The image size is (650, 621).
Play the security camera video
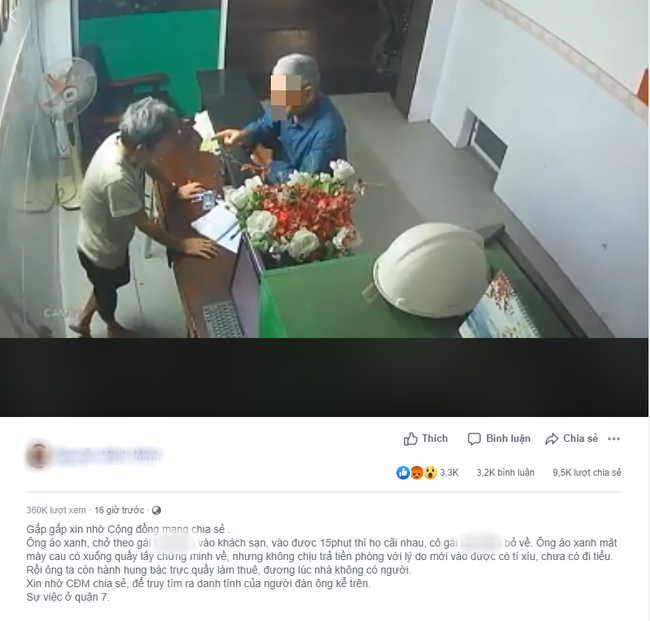pos(324,169)
